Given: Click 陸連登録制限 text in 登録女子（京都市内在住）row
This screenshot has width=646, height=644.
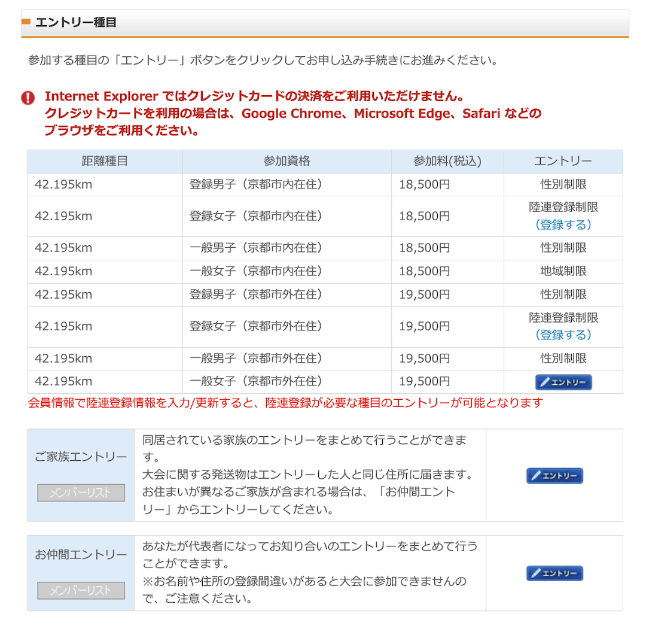Looking at the screenshot, I should coord(563,207).
